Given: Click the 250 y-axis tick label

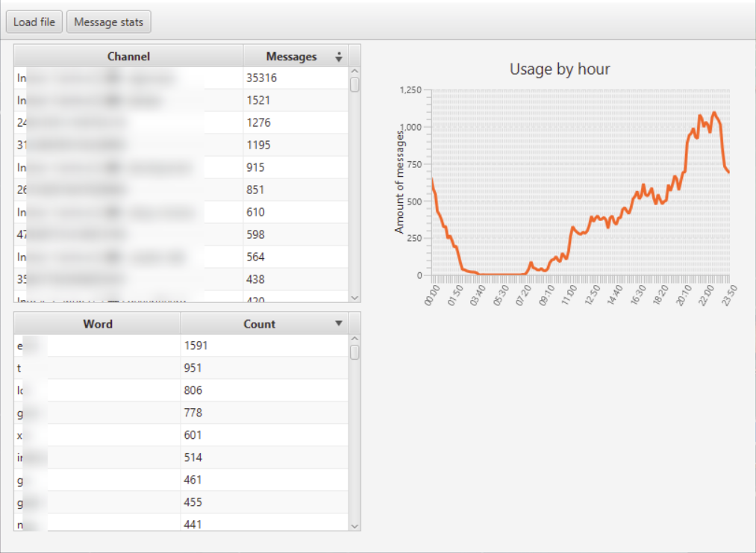Looking at the screenshot, I should point(415,238).
